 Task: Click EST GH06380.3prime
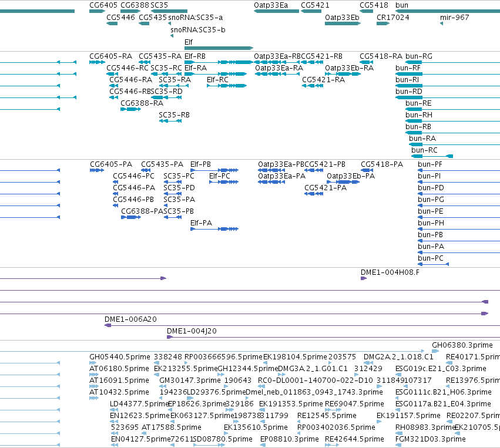click(x=435, y=351)
